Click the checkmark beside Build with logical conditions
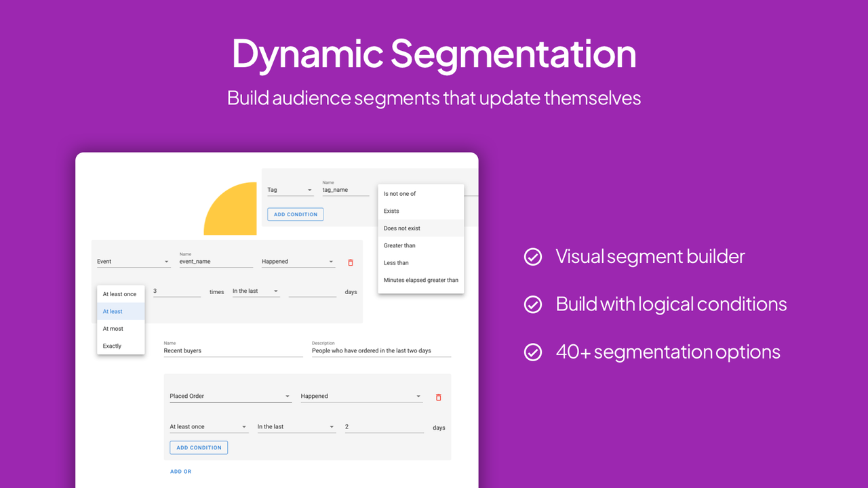The width and height of the screenshot is (868, 488). point(533,304)
